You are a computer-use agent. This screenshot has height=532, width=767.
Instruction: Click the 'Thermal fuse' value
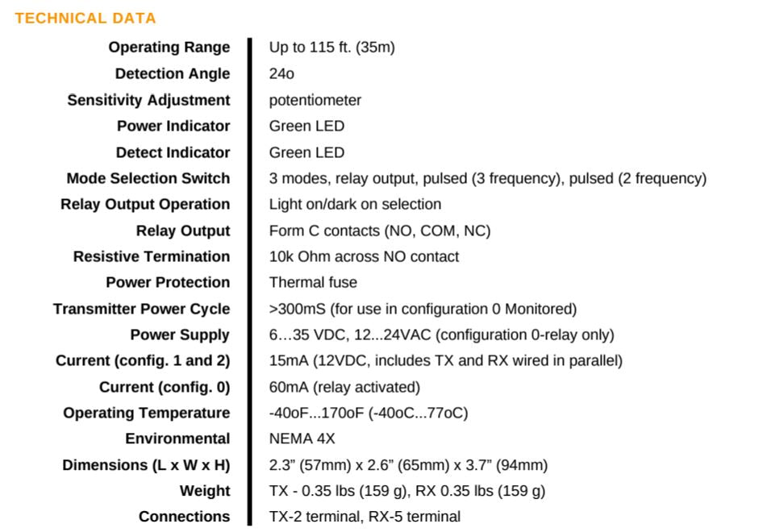coord(313,282)
